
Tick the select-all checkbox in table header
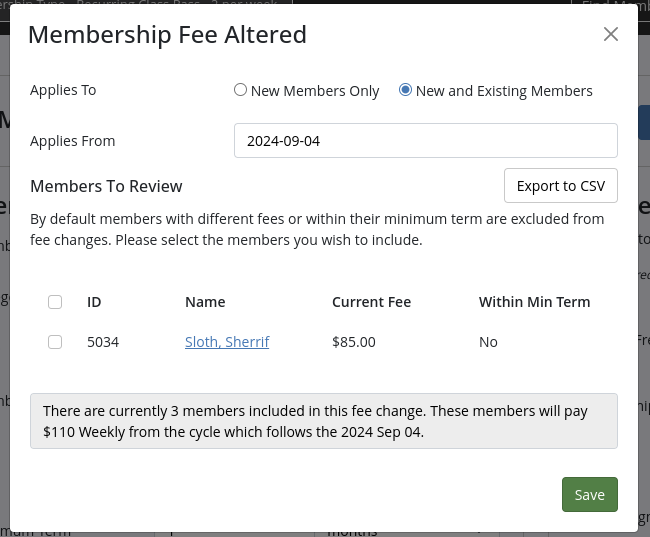pyautogui.click(x=55, y=302)
